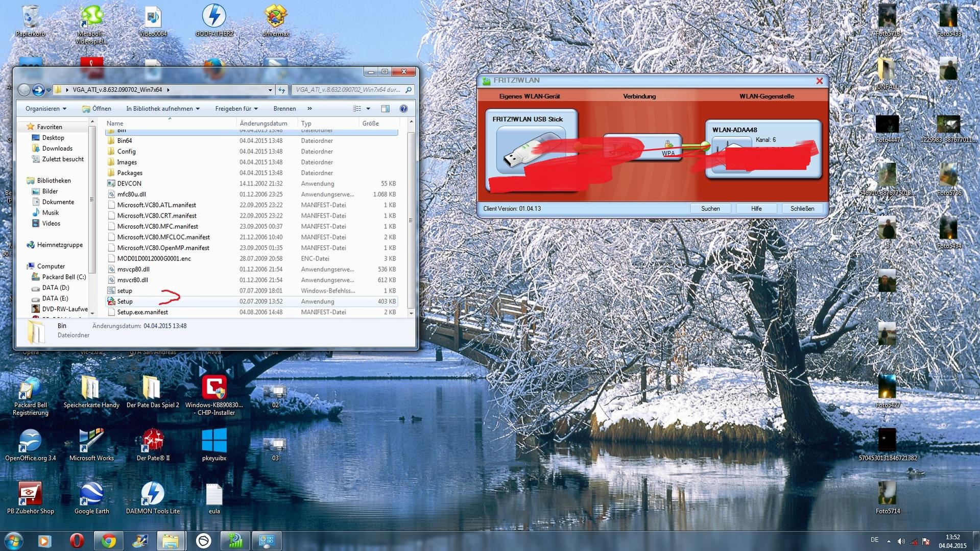Select MOD01D0012000G0001.enc file

tap(251, 259)
